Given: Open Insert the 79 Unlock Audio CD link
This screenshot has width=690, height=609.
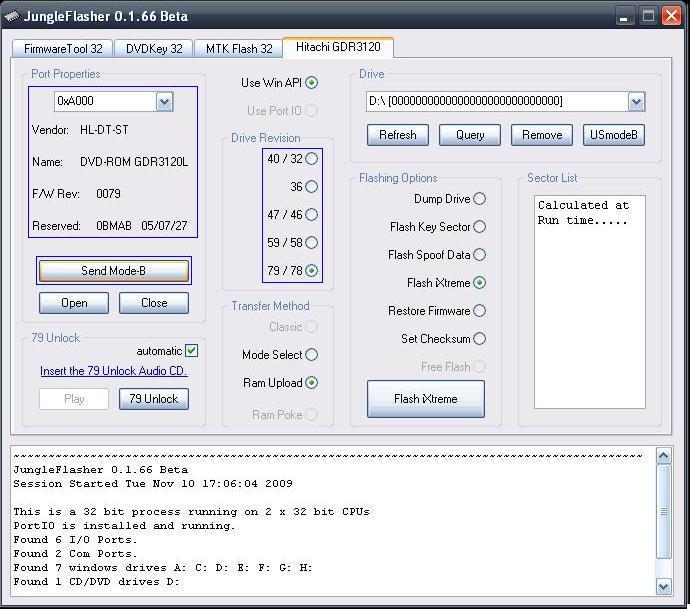Looking at the screenshot, I should pyautogui.click(x=114, y=371).
